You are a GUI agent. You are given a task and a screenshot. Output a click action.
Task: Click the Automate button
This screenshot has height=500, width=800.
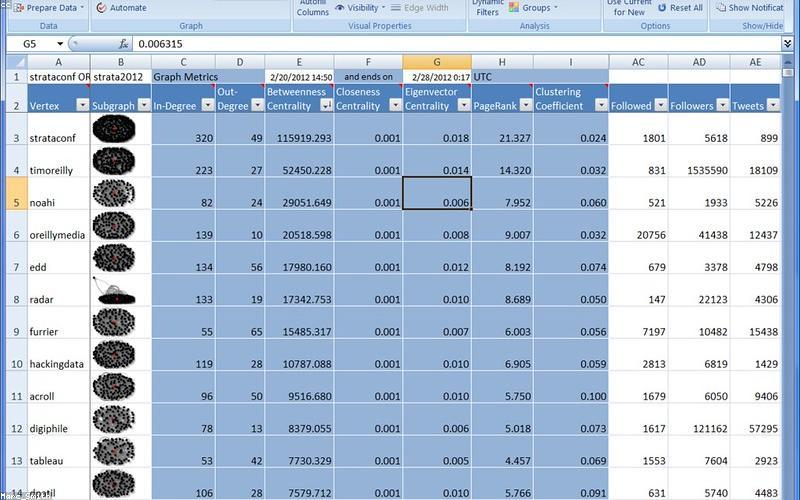pyautogui.click(x=121, y=8)
